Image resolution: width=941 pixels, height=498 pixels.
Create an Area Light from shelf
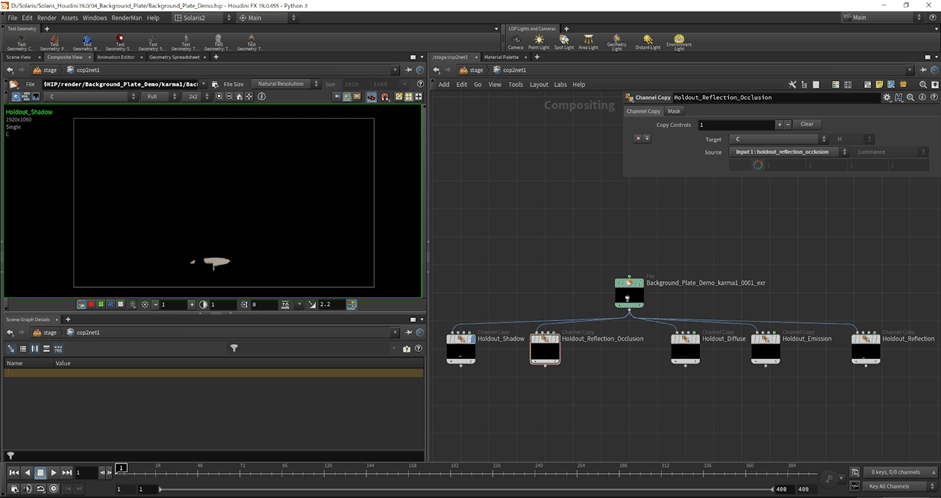pos(588,42)
